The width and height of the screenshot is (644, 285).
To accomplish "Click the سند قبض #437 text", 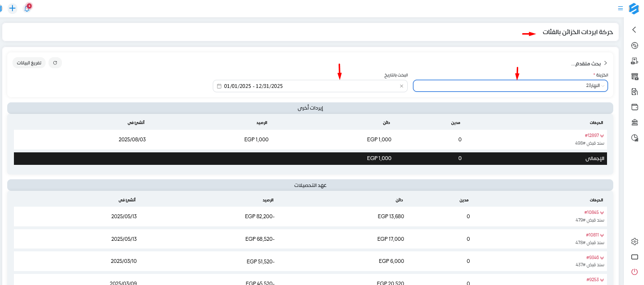I will point(590,265).
